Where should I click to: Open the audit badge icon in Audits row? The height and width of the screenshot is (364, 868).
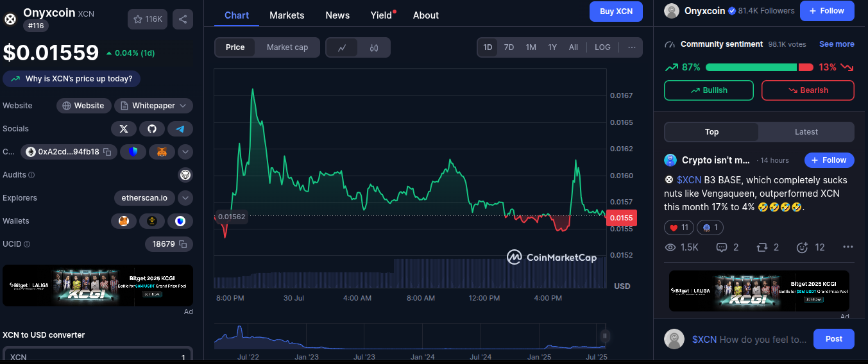(x=185, y=175)
